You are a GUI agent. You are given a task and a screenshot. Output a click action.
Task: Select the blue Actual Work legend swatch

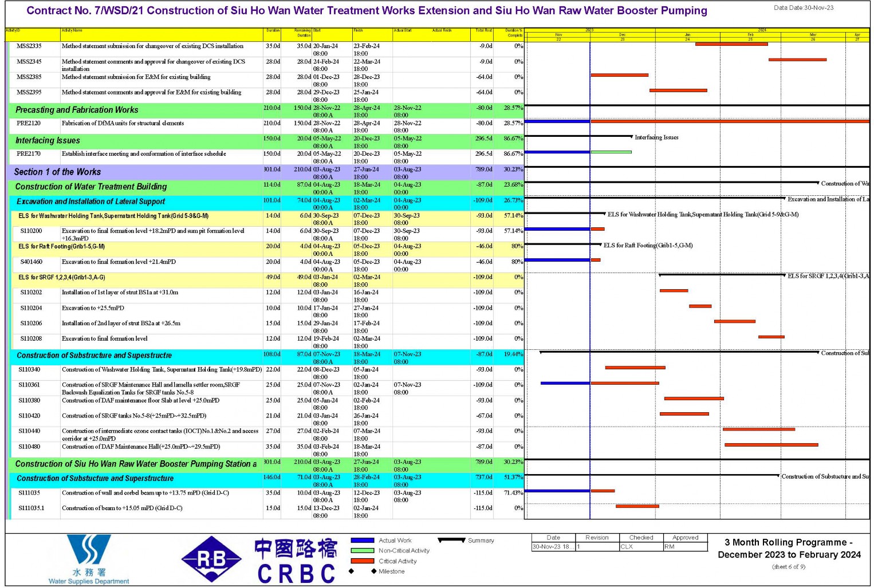tap(363, 540)
